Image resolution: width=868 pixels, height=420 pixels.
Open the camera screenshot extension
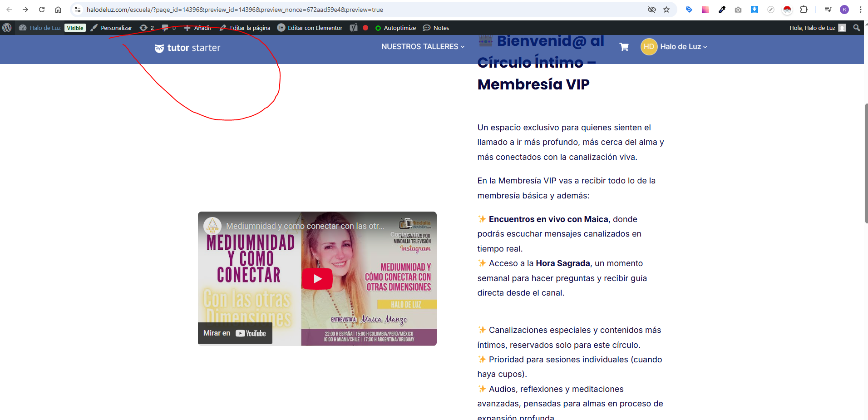(738, 10)
